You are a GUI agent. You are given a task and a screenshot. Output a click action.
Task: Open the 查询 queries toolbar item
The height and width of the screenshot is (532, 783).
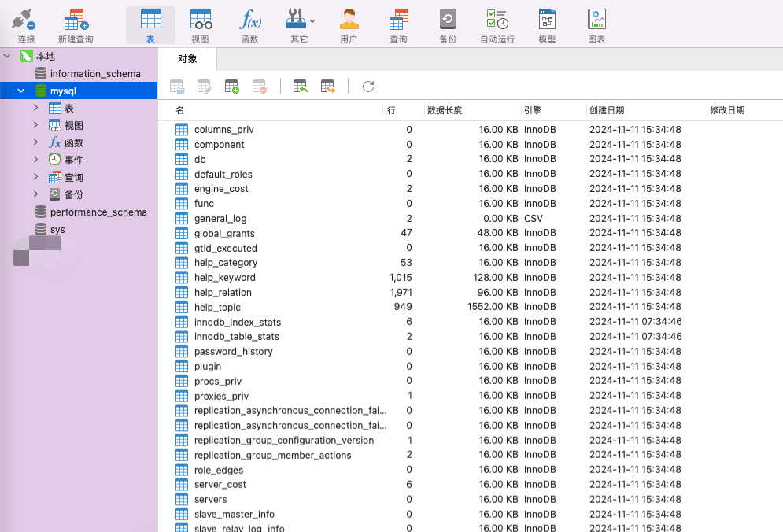[398, 25]
